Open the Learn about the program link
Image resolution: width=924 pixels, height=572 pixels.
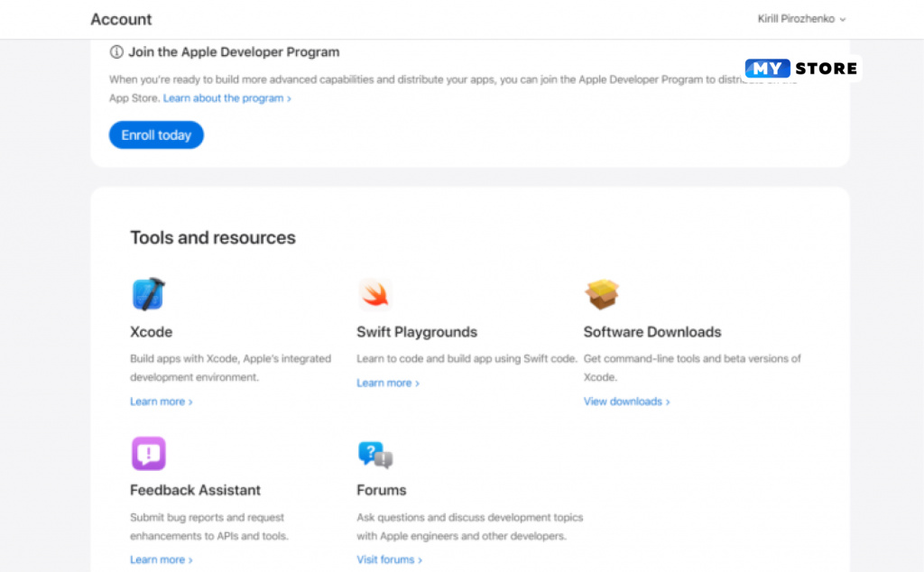click(x=226, y=98)
